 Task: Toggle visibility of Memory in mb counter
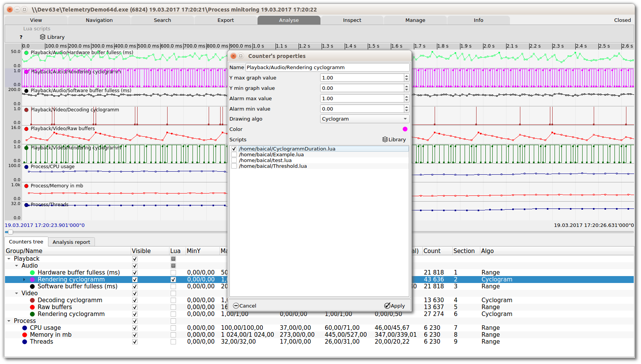click(135, 335)
